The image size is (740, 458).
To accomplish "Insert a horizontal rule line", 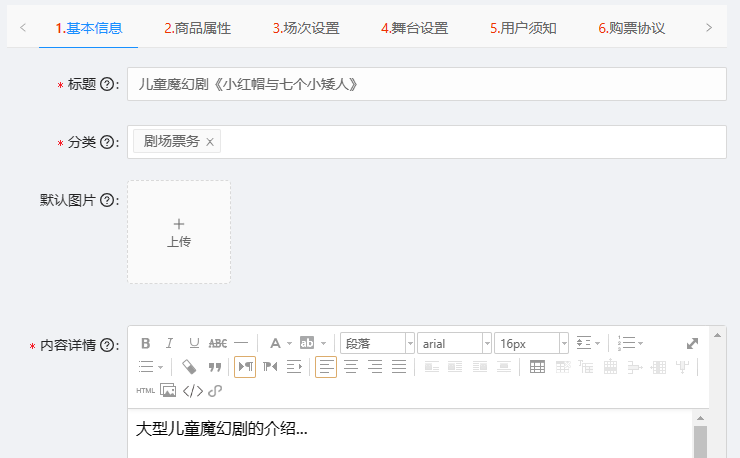I will pyautogui.click(x=241, y=343).
